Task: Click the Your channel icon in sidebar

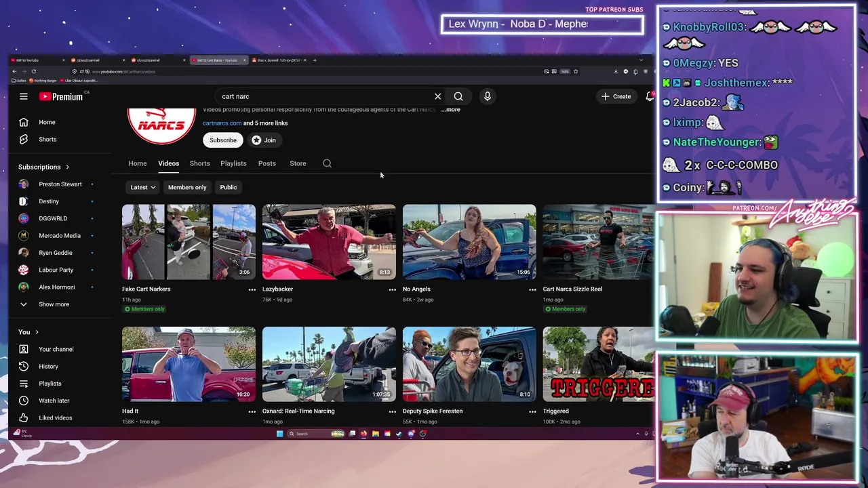Action: pos(24,349)
